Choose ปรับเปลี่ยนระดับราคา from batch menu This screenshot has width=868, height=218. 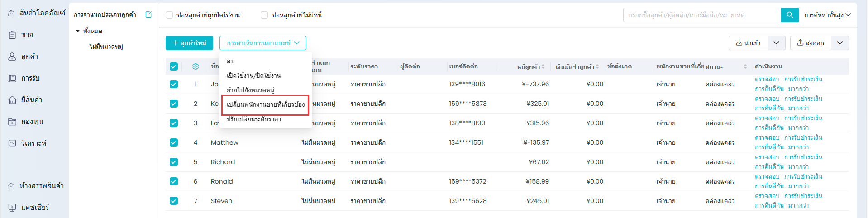pyautogui.click(x=254, y=119)
